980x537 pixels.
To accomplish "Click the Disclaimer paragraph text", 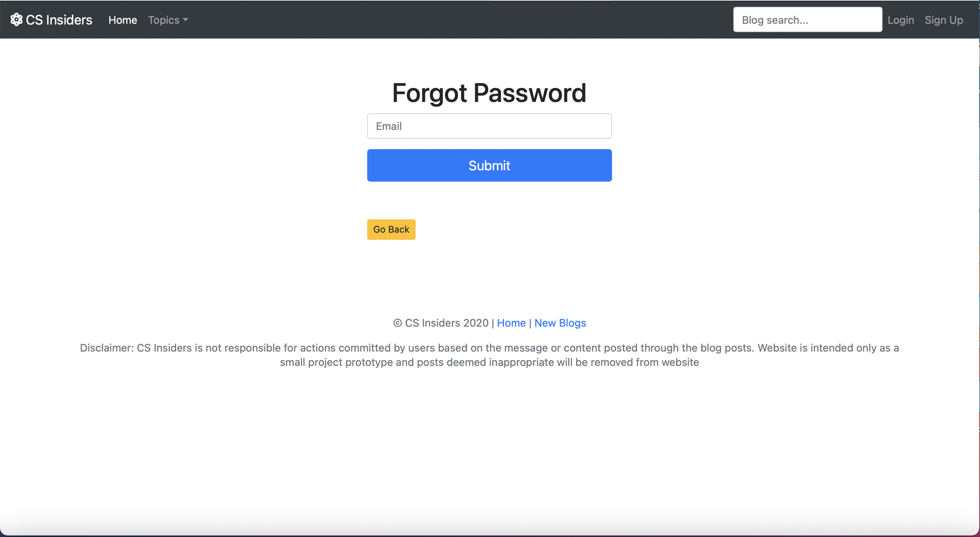I will tap(489, 355).
